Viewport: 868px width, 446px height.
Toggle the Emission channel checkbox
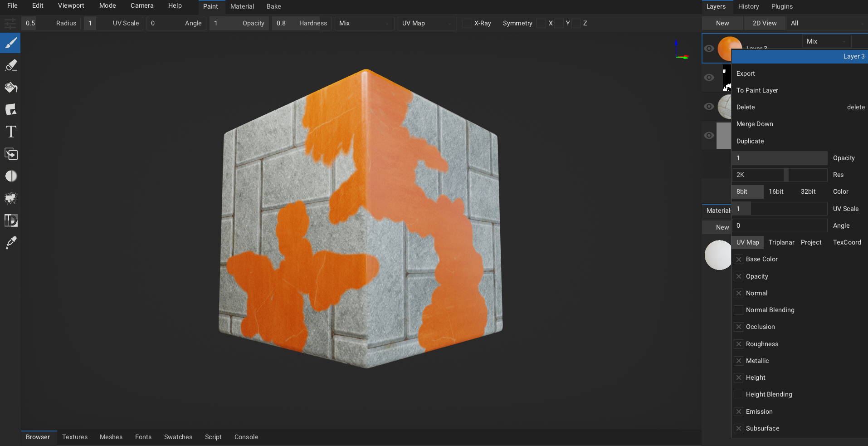pos(739,412)
